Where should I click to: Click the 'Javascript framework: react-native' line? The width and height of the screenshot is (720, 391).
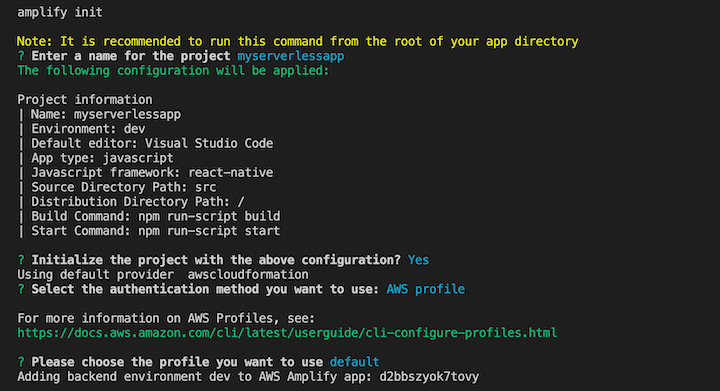click(152, 173)
